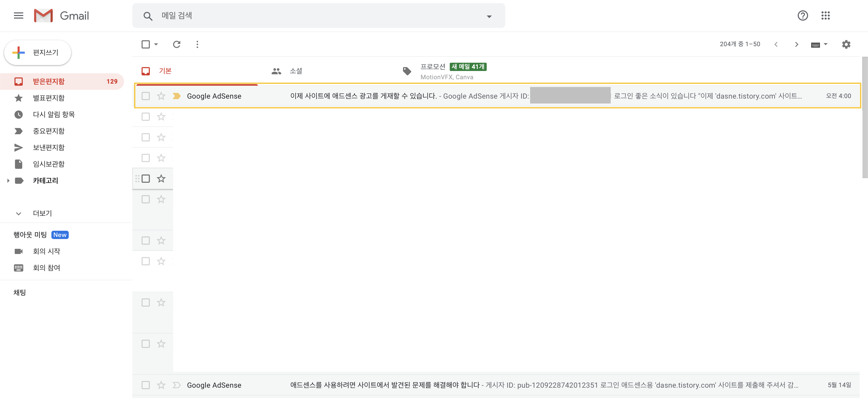Tick the select-all checkbox in the toolbar
Image resolution: width=868 pixels, height=398 pixels.
click(145, 44)
